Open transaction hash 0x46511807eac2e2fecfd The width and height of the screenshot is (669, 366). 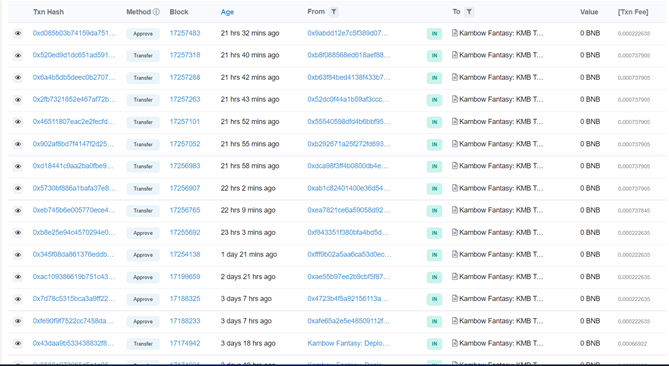73,122
